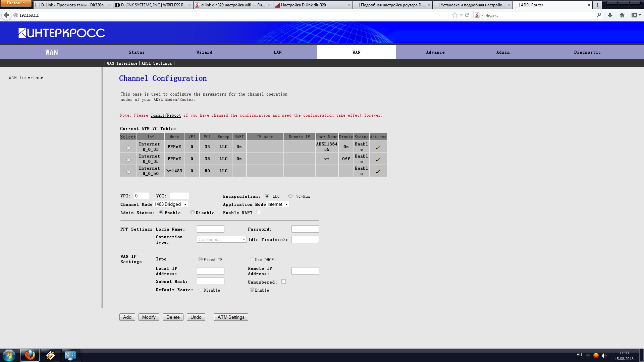Open the downloads arrow icon
644x362 pixels.
click(x=610, y=15)
